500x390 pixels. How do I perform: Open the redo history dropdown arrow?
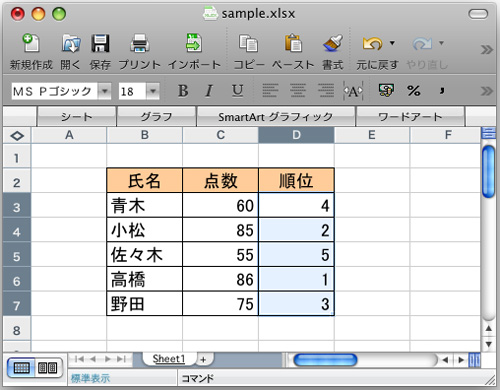pos(442,43)
